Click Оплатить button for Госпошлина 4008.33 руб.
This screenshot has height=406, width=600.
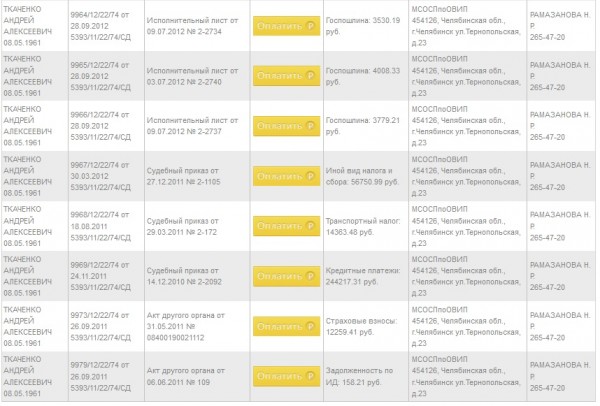(x=286, y=76)
